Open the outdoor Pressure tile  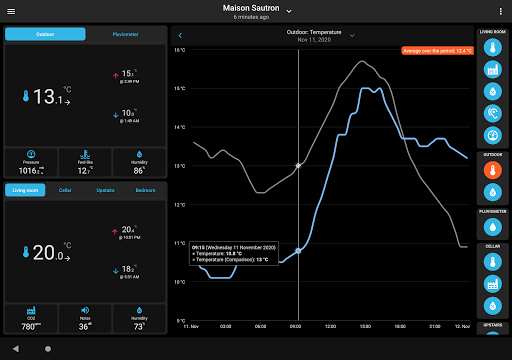tap(31, 162)
